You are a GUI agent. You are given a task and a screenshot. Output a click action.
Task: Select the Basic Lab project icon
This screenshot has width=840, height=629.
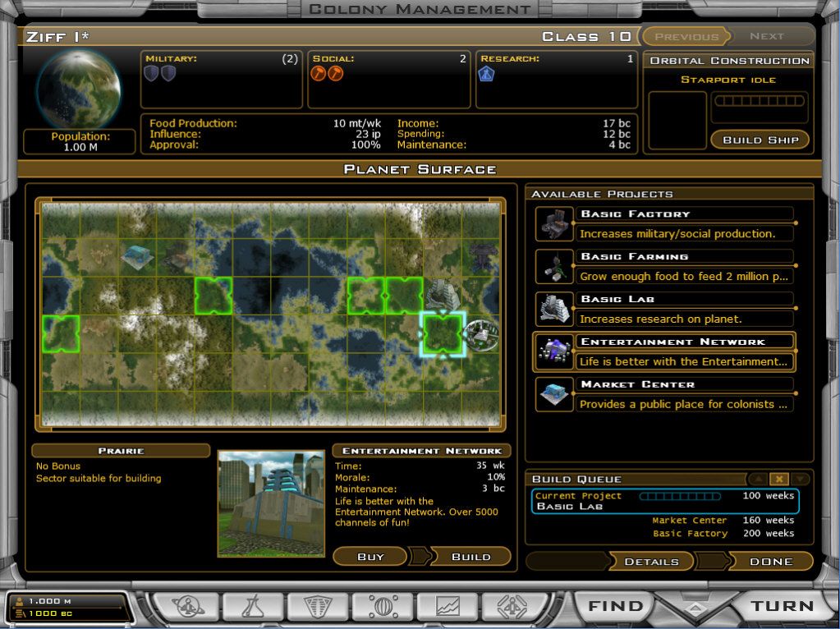point(553,308)
